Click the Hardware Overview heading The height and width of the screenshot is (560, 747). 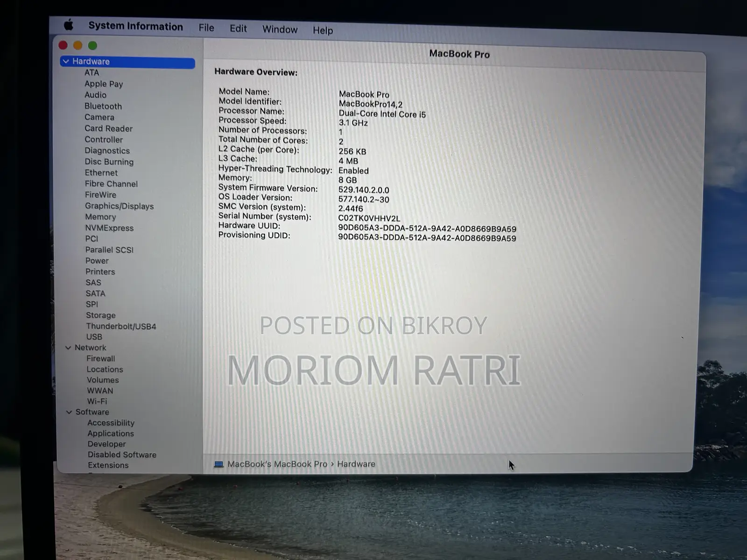coord(256,72)
